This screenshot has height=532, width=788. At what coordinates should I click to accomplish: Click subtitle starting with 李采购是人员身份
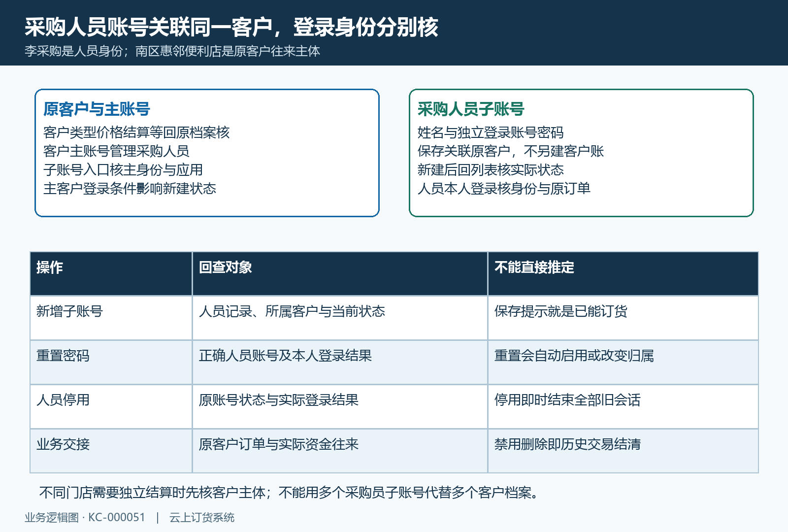pyautogui.click(x=172, y=51)
